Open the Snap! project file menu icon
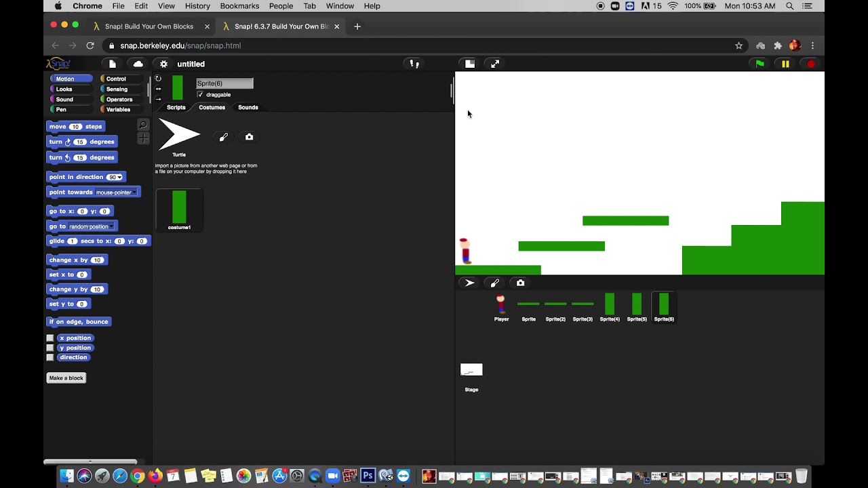 click(x=113, y=64)
